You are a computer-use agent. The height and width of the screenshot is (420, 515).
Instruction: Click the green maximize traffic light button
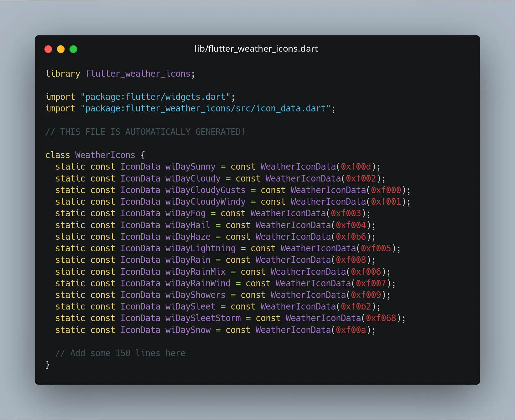pos(73,49)
